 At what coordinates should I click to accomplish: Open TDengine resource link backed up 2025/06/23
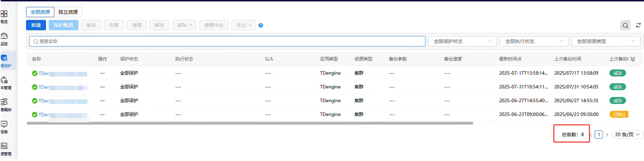(x=63, y=115)
